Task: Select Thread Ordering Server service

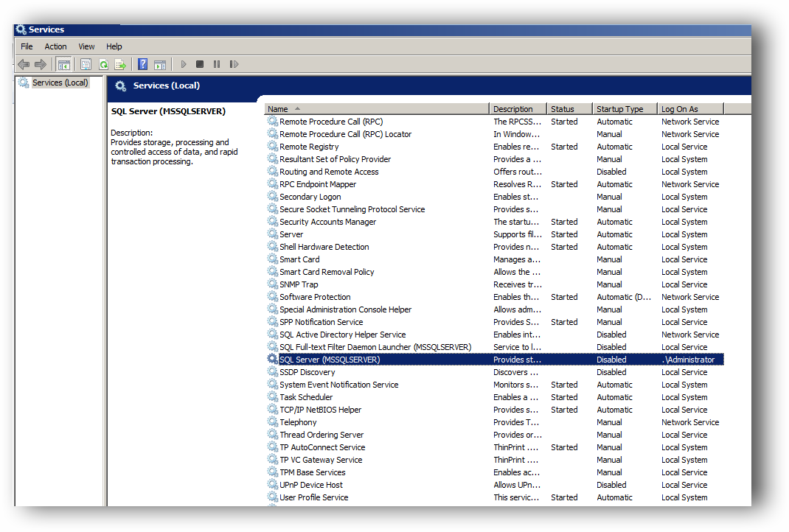Action: tap(494, 435)
